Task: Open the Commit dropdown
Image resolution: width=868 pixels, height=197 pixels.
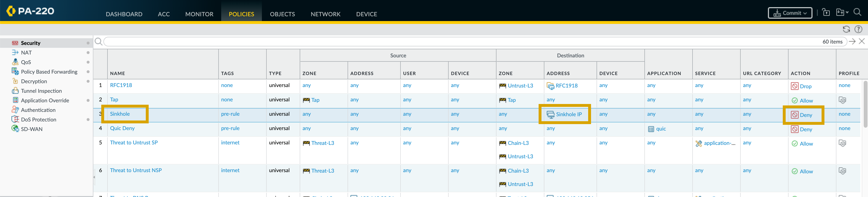Action: [790, 13]
